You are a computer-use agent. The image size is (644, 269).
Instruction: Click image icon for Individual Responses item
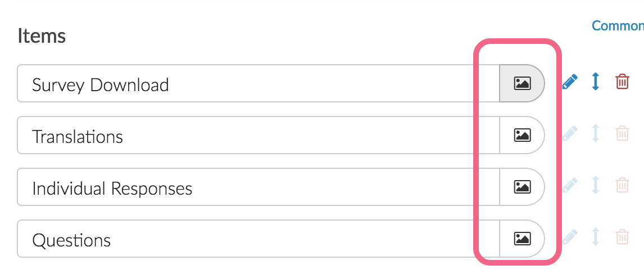point(522,187)
